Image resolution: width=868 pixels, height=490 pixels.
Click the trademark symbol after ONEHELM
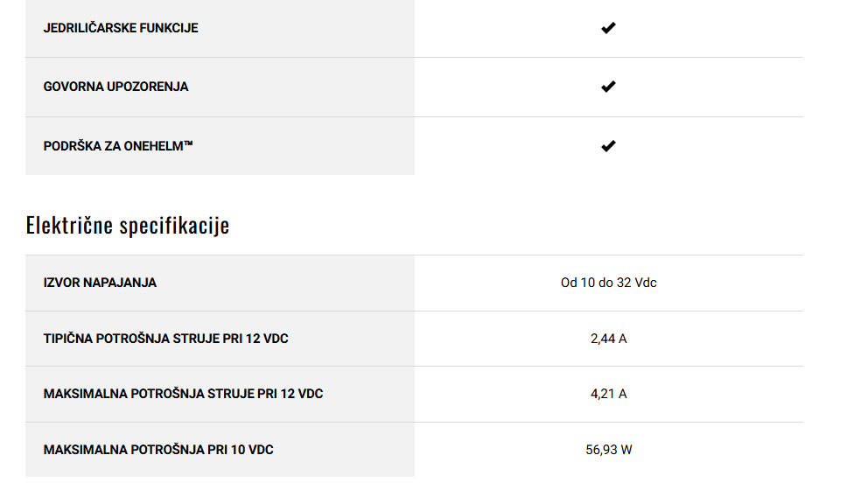[188, 144]
